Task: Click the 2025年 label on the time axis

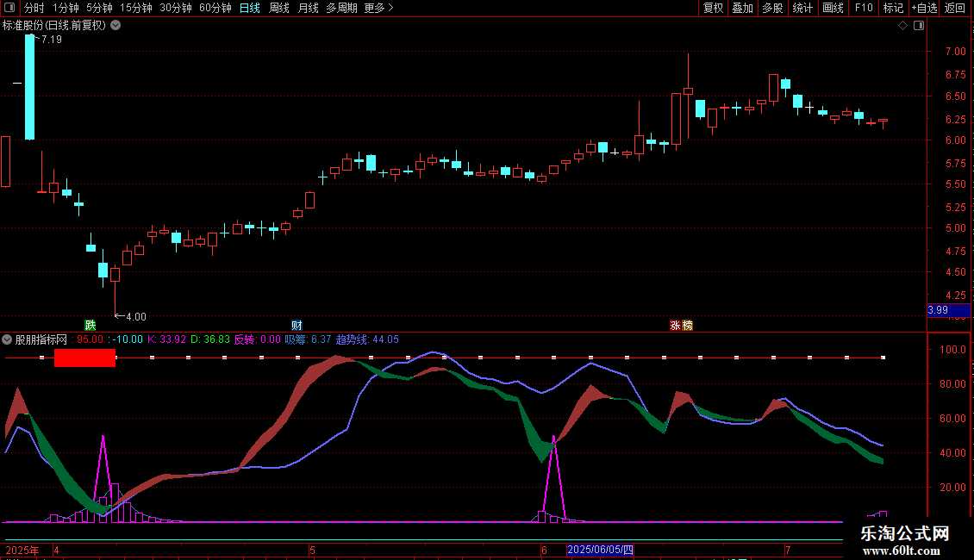Action: [x=22, y=550]
